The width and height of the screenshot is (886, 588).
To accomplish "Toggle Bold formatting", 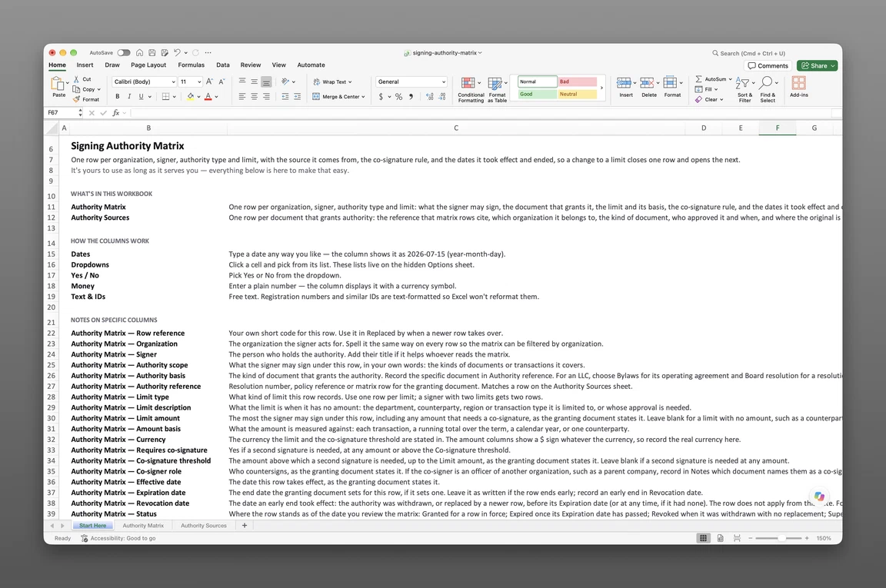I will 118,97.
